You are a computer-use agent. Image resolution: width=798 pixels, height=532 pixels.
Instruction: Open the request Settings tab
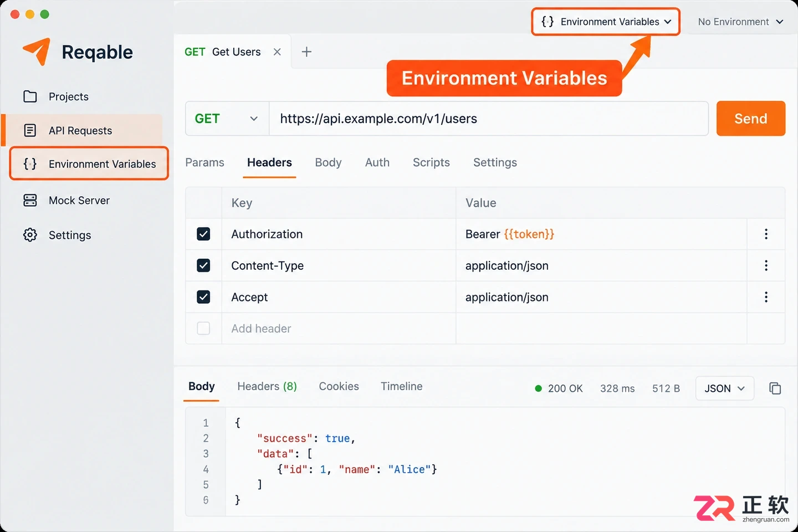pyautogui.click(x=495, y=162)
